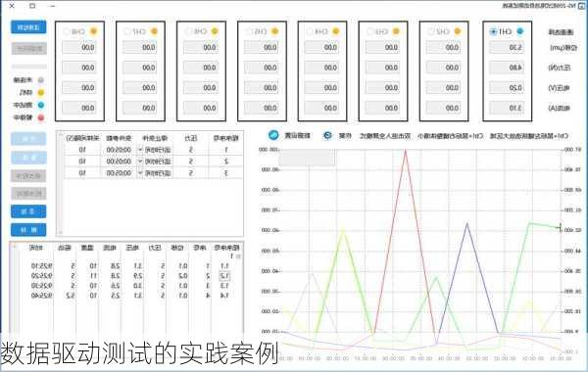
Task: Click the CH1 电压 value field showing 0.20
Action: point(507,88)
